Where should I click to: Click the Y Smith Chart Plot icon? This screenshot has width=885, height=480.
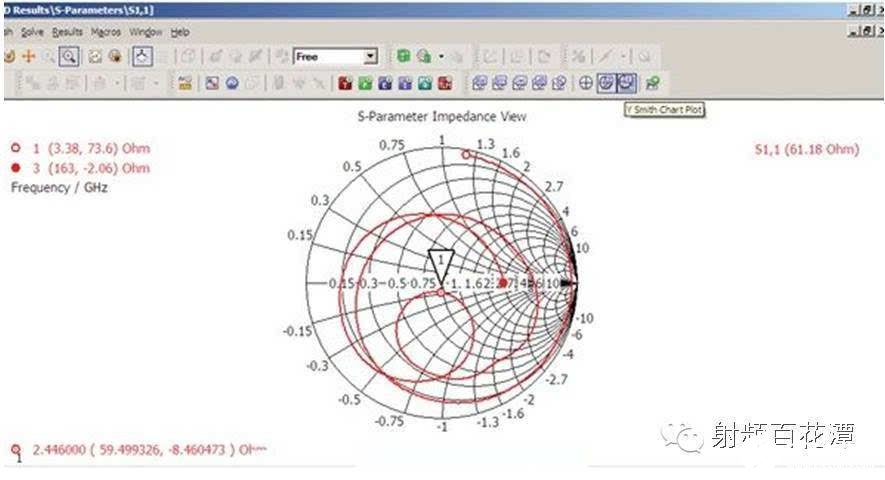pyautogui.click(x=626, y=83)
